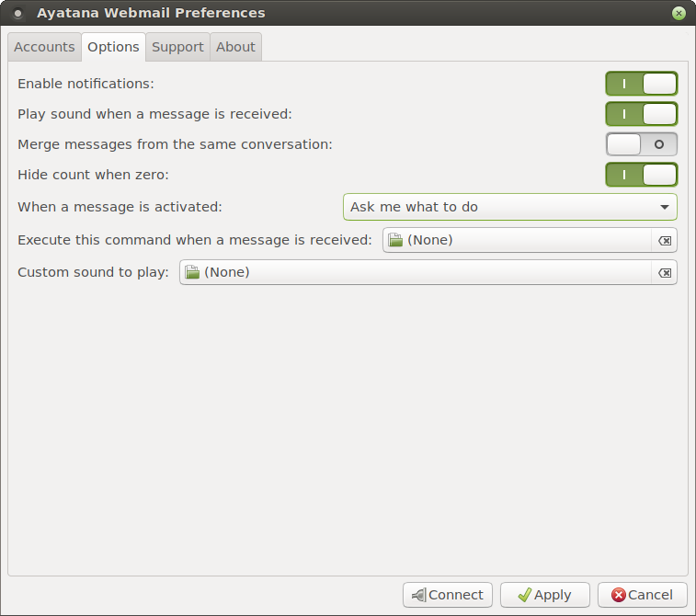This screenshot has width=696, height=616.
Task: Click the Cancel button
Action: click(643, 595)
